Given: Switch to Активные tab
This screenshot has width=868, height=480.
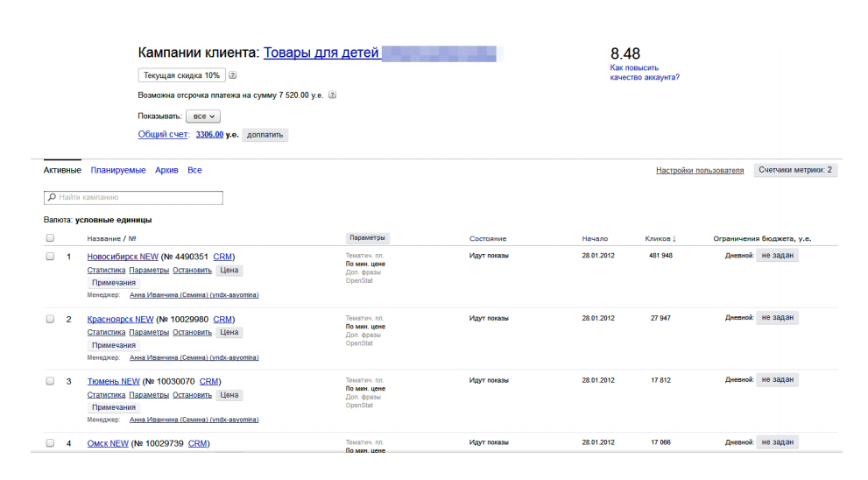Looking at the screenshot, I should 62,170.
